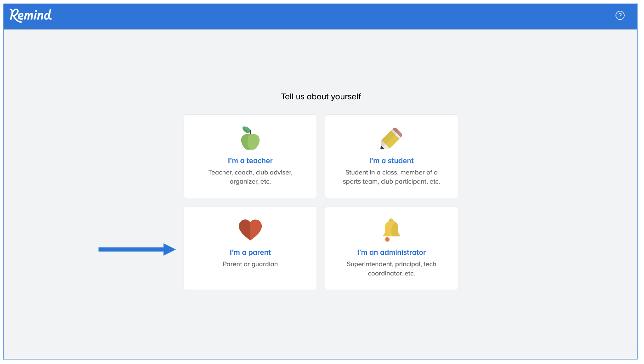The image size is (644, 364).
Task: Select the "I'm a teacher" link
Action: click(250, 161)
